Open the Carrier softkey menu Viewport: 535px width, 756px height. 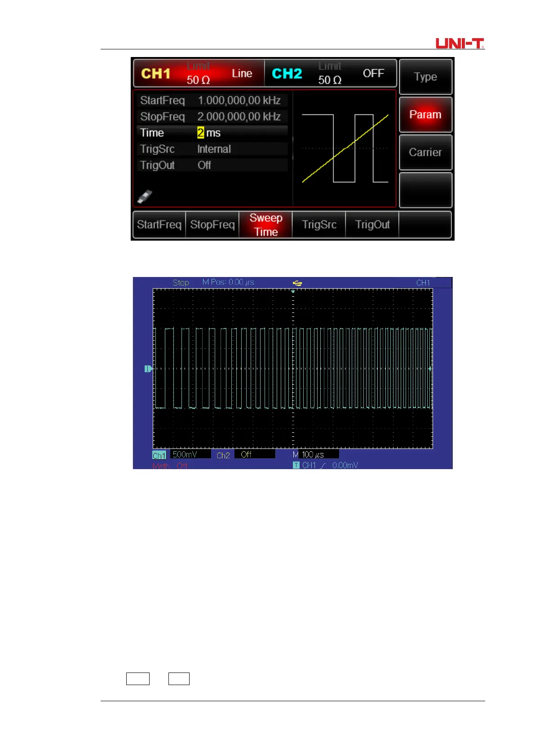click(x=425, y=152)
